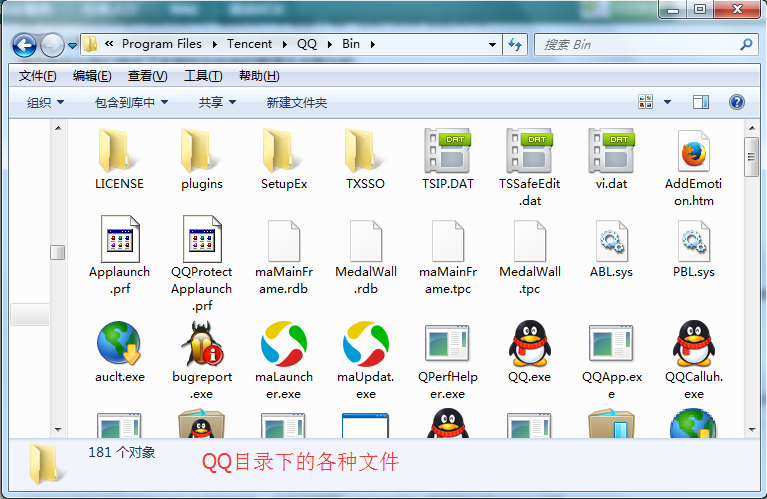Click the address bar folder icon
Image resolution: width=767 pixels, height=499 pixels.
pos(90,44)
